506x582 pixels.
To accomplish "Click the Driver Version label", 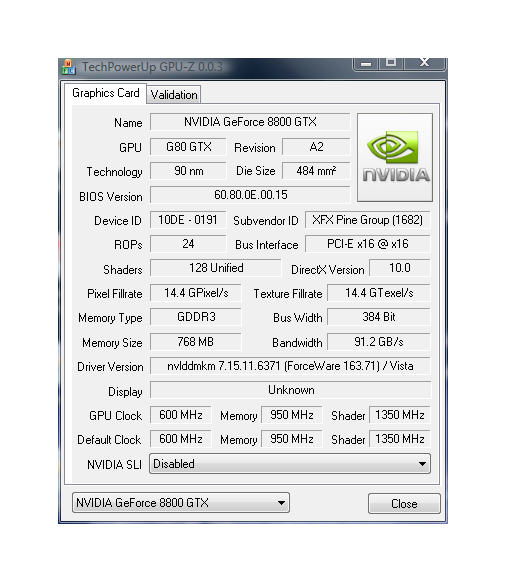I will 110,367.
